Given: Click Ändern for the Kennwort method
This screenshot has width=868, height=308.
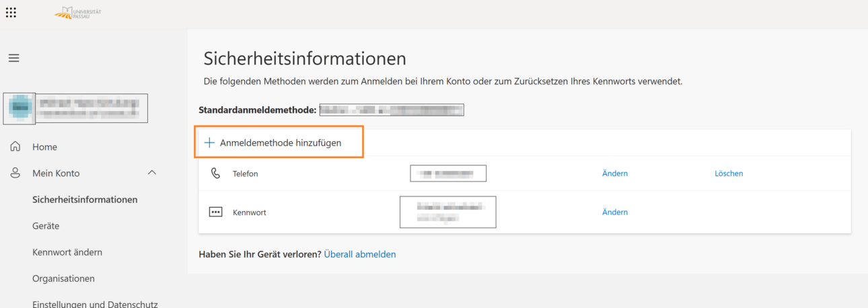Looking at the screenshot, I should (x=615, y=212).
